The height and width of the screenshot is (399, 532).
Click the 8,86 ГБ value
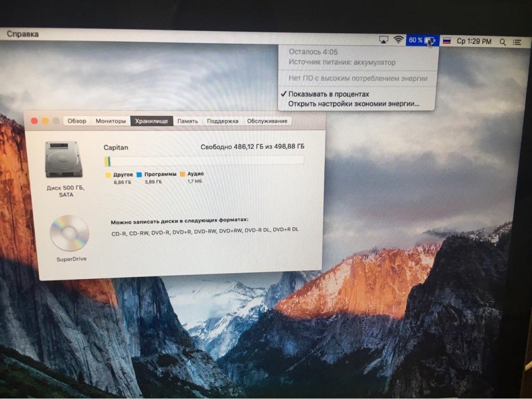123,182
